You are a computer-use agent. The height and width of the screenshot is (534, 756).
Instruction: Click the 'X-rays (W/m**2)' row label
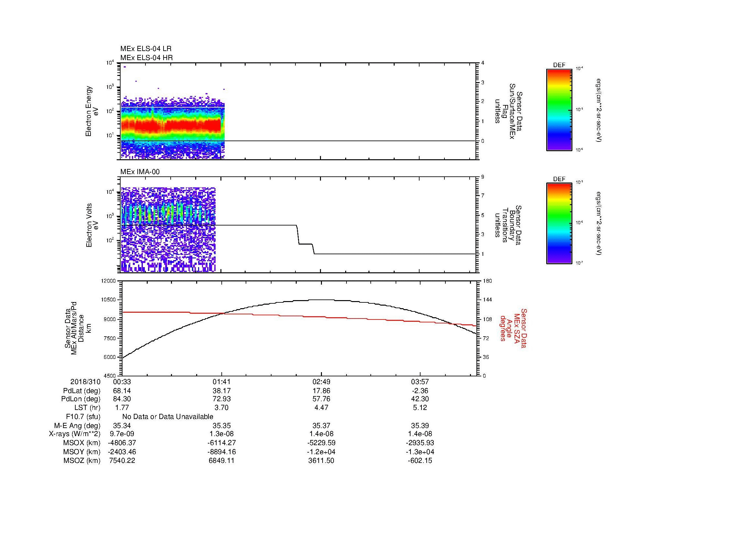pyautogui.click(x=74, y=434)
